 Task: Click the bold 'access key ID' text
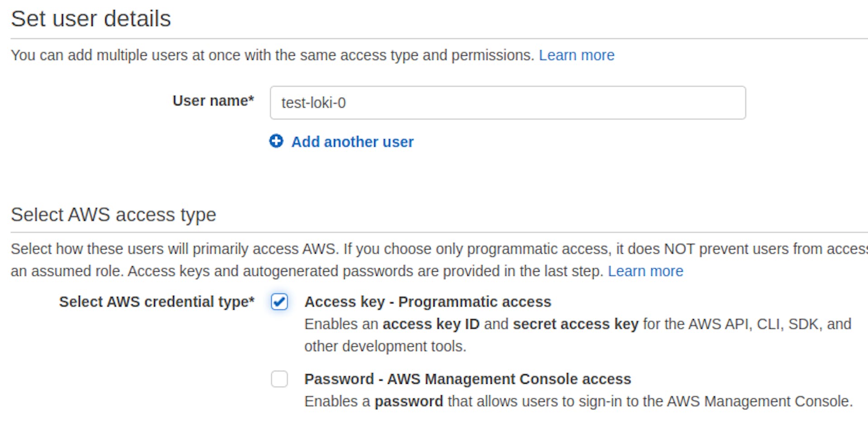tap(430, 324)
